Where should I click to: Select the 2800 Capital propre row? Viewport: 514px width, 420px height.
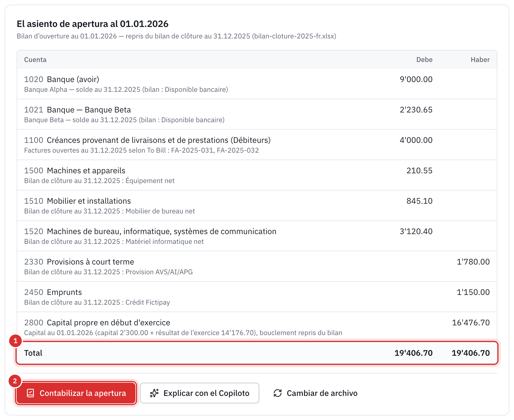point(257,327)
